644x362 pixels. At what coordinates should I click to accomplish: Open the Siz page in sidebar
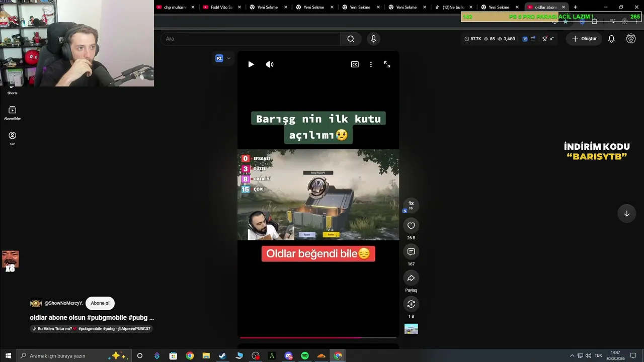click(x=13, y=139)
